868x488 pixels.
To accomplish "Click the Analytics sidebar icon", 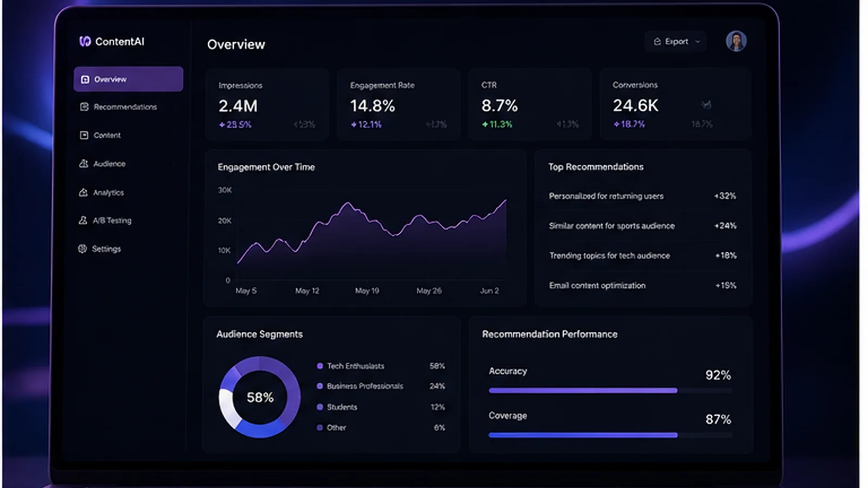I will click(x=83, y=192).
